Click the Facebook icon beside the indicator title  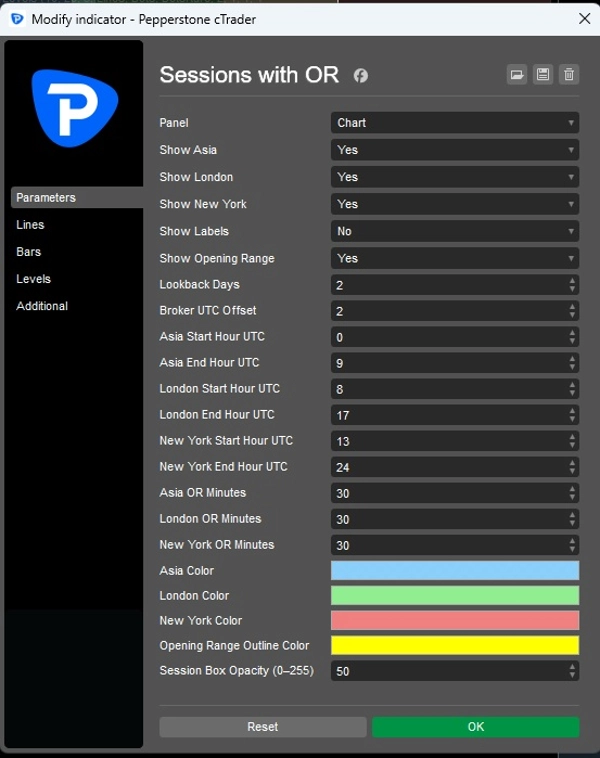pyautogui.click(x=361, y=76)
